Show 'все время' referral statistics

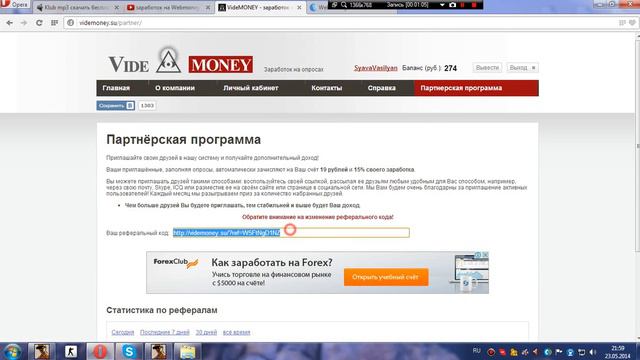pyautogui.click(x=236, y=332)
